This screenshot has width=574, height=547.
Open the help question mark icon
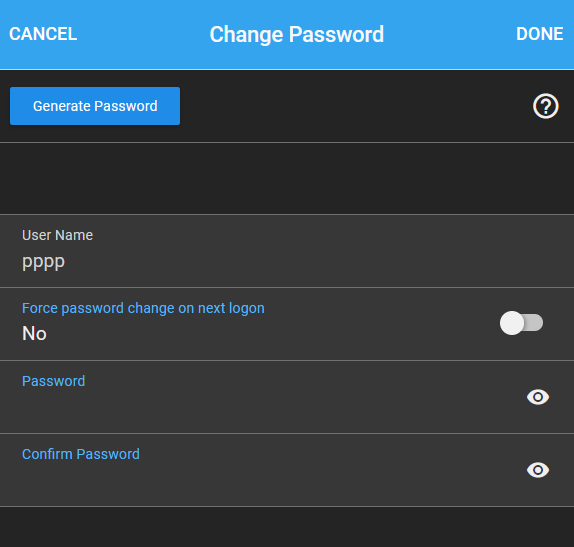(545, 106)
